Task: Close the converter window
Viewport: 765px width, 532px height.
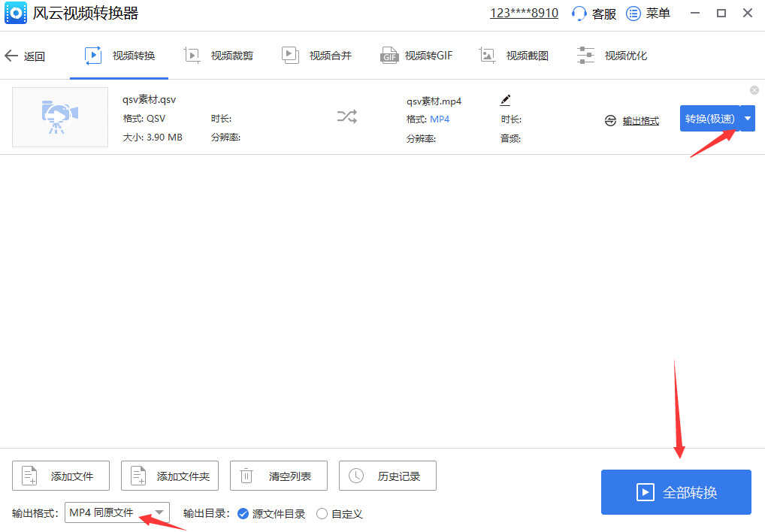Action: [x=748, y=14]
